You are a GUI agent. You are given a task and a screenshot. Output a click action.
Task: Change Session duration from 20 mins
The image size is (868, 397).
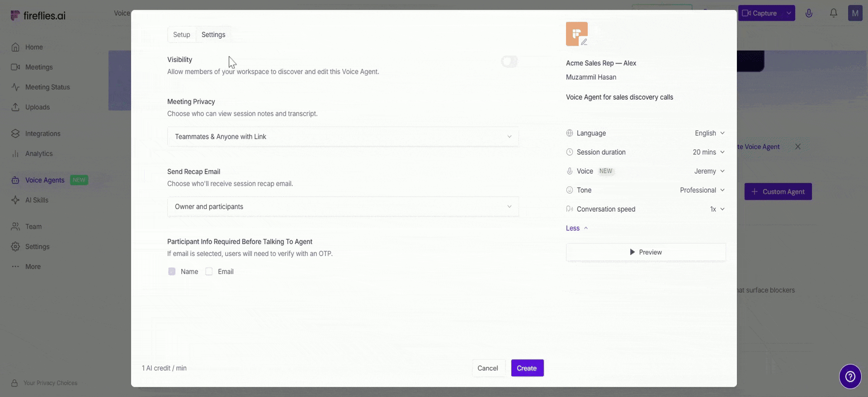point(709,152)
